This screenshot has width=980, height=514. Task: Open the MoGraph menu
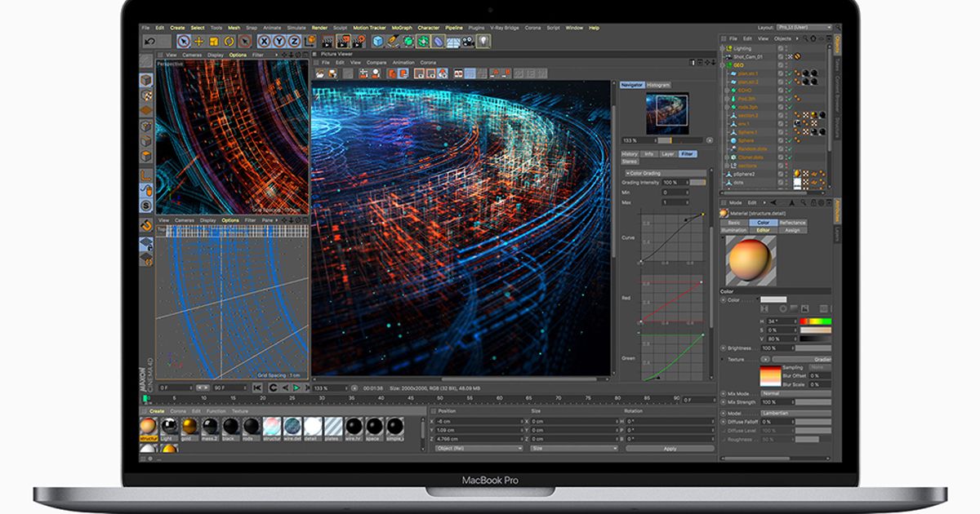pyautogui.click(x=402, y=28)
